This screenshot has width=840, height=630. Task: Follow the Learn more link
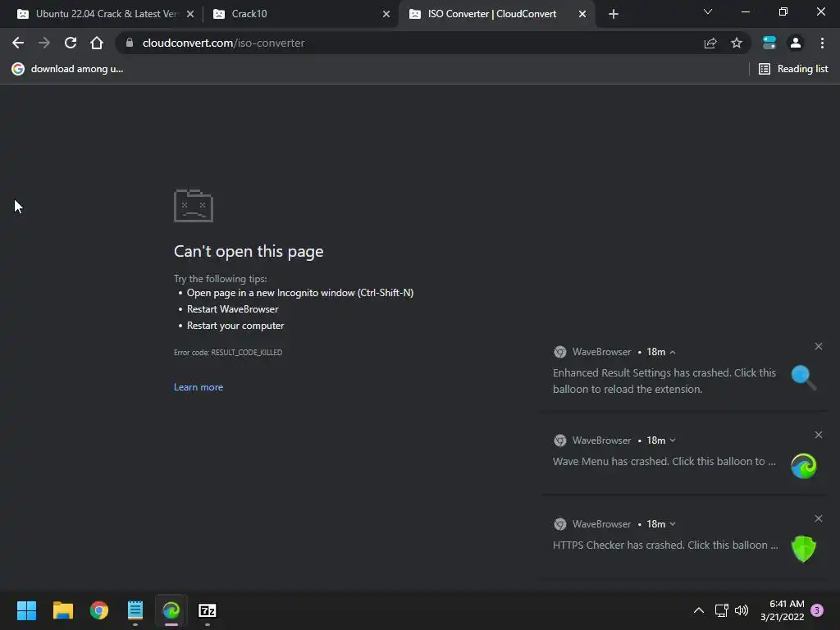(x=199, y=387)
